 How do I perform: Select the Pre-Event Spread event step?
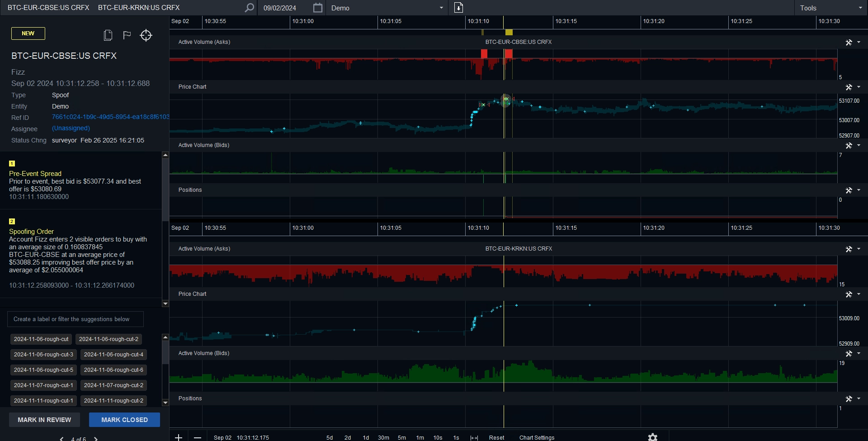pyautogui.click(x=35, y=174)
